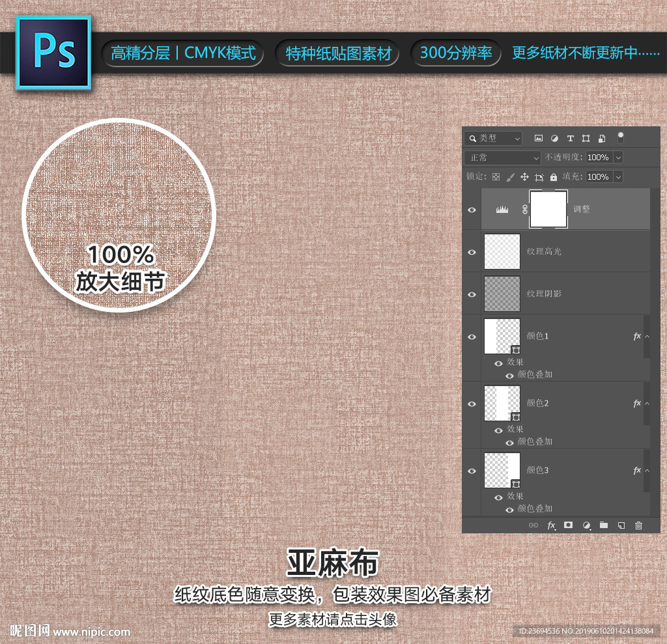Open the 不透明度 opacity dropdown arrow
Image resolution: width=667 pixels, height=644 pixels.
[619, 158]
